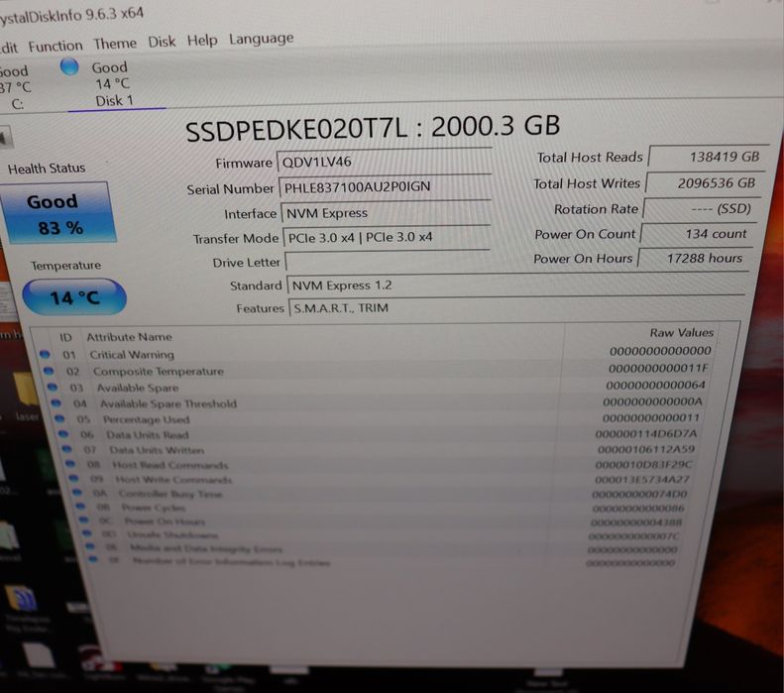784x693 pixels.
Task: Click the Temperature label
Action: pyautogui.click(x=66, y=266)
